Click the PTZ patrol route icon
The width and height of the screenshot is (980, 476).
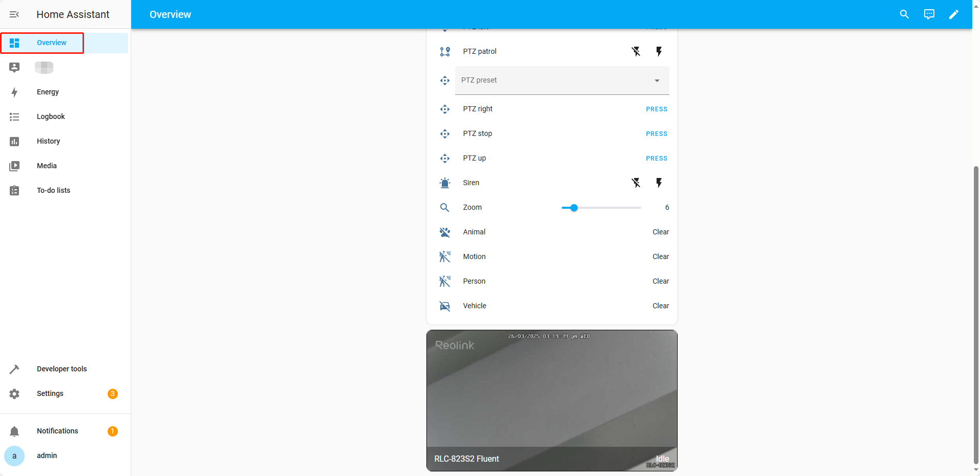(x=445, y=51)
